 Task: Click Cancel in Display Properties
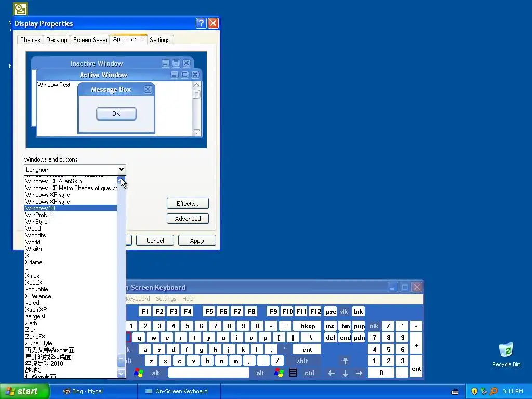click(x=155, y=240)
